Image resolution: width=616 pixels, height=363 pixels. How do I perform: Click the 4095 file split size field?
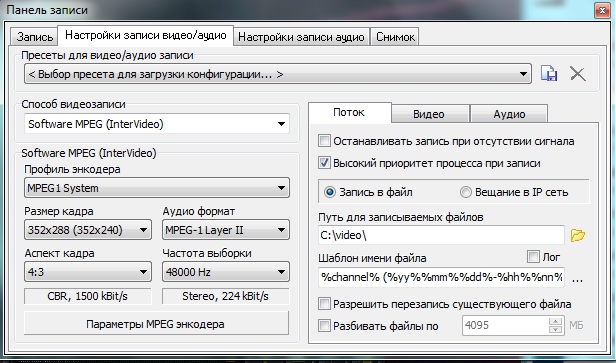point(506,325)
